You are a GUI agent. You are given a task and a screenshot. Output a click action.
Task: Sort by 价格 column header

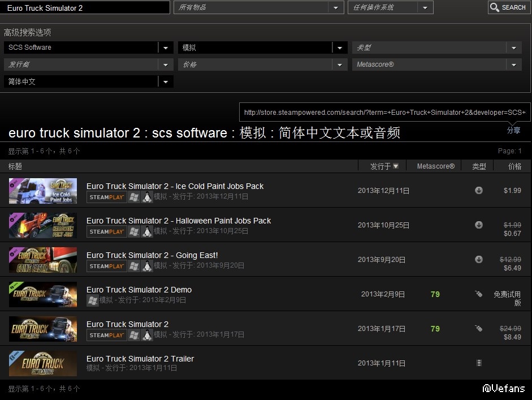coord(514,166)
